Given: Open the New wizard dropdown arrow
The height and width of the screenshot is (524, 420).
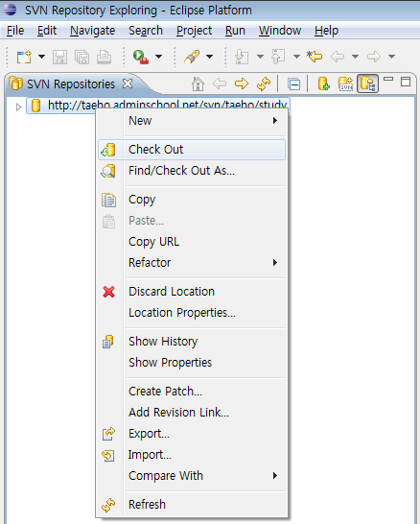Looking at the screenshot, I should coord(41,57).
